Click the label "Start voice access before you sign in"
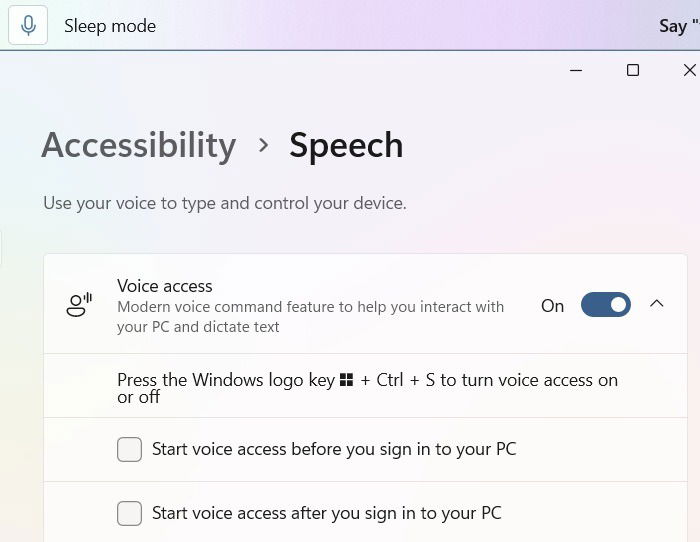 334,449
